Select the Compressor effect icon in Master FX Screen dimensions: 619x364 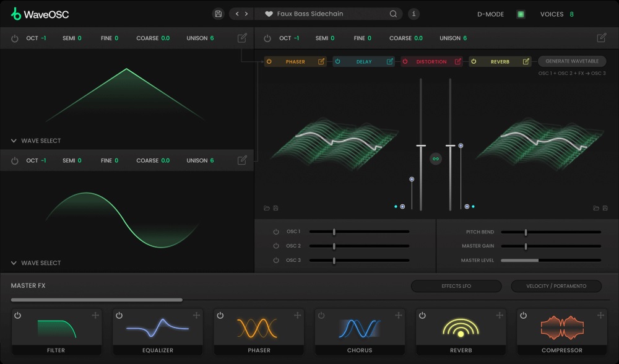562,326
